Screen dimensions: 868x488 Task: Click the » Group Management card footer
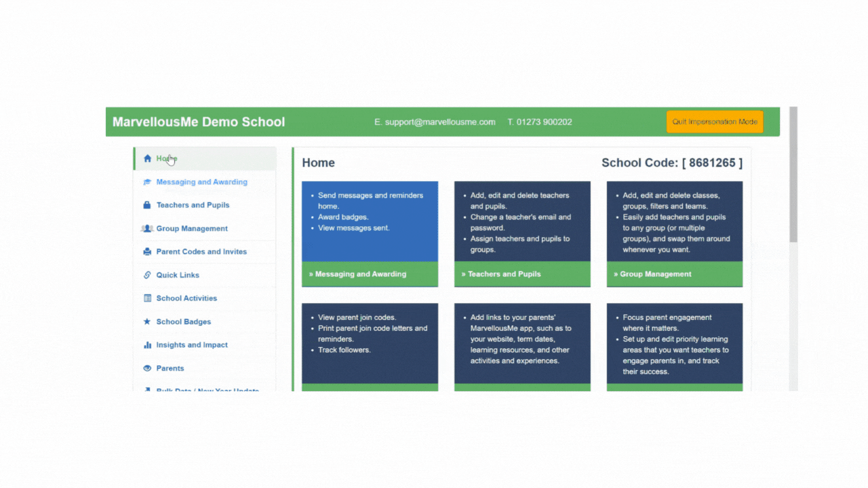tap(674, 274)
